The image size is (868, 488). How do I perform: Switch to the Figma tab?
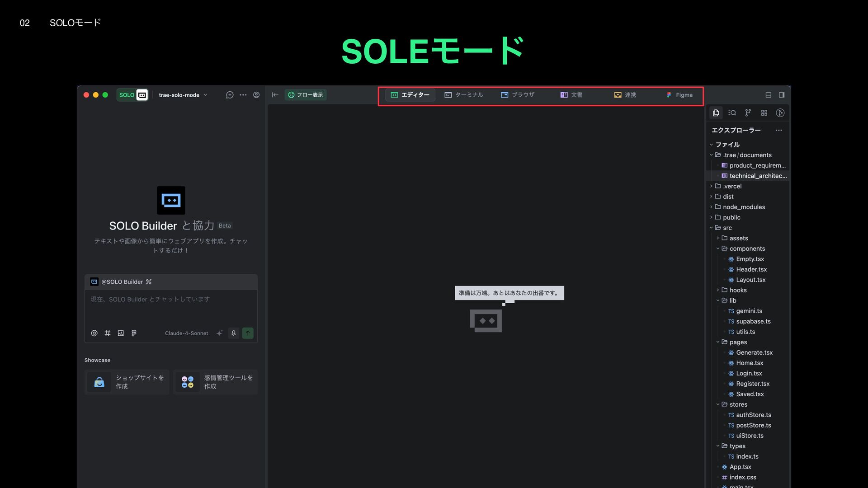679,95
